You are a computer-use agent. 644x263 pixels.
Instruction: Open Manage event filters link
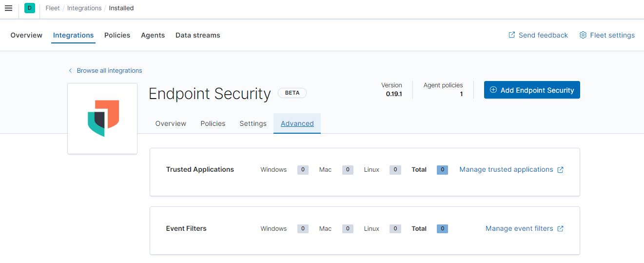click(519, 229)
